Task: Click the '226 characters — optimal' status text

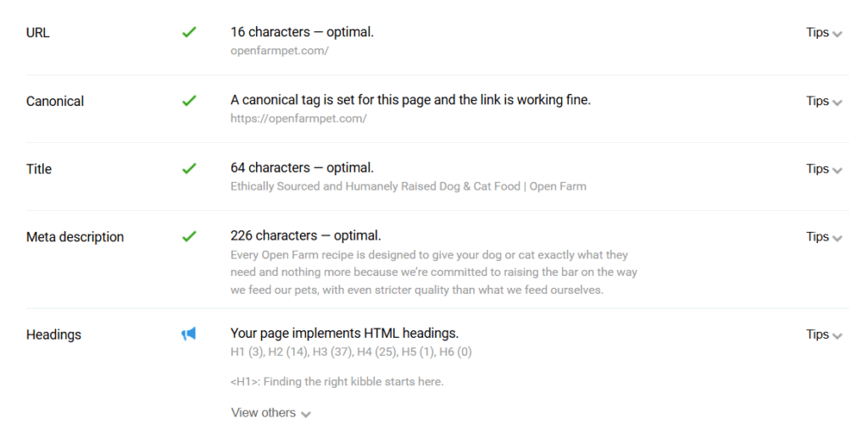Action: (305, 235)
